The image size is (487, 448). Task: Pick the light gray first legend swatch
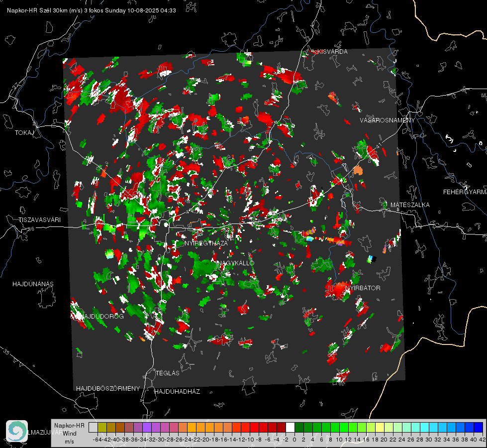coord(93,428)
